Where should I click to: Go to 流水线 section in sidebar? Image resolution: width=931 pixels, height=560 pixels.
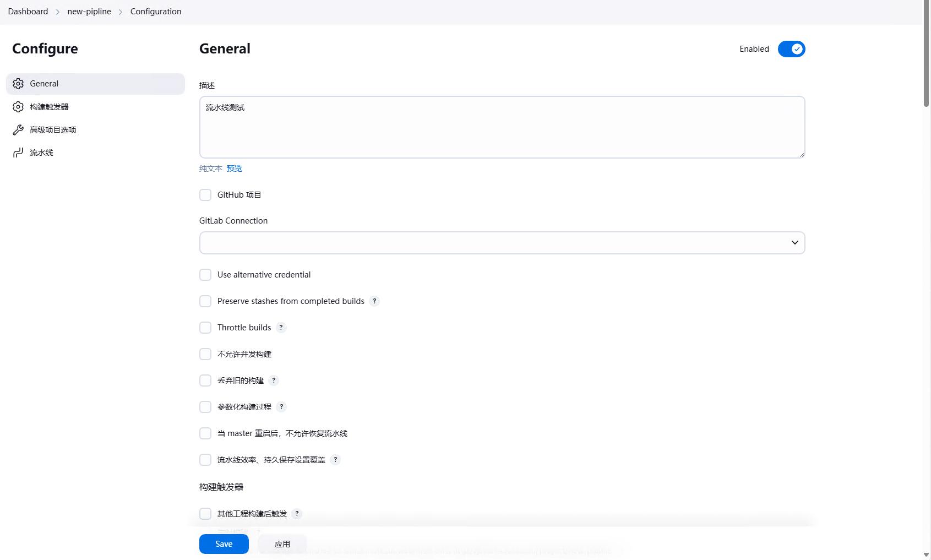95,153
